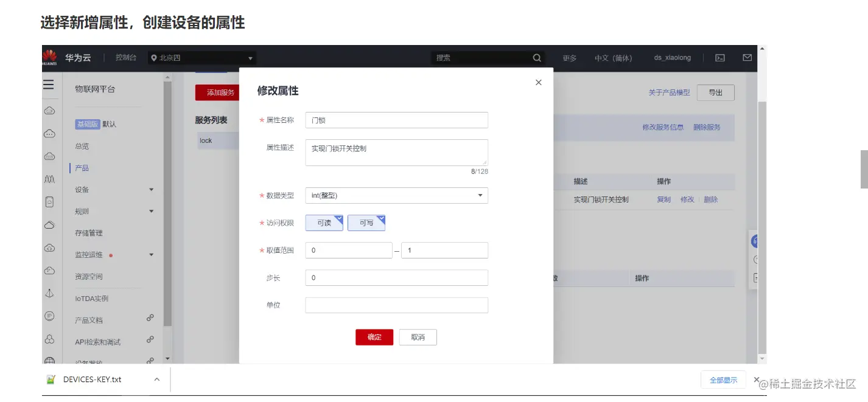
Task: Click the Huawei logo
Action: click(x=50, y=57)
